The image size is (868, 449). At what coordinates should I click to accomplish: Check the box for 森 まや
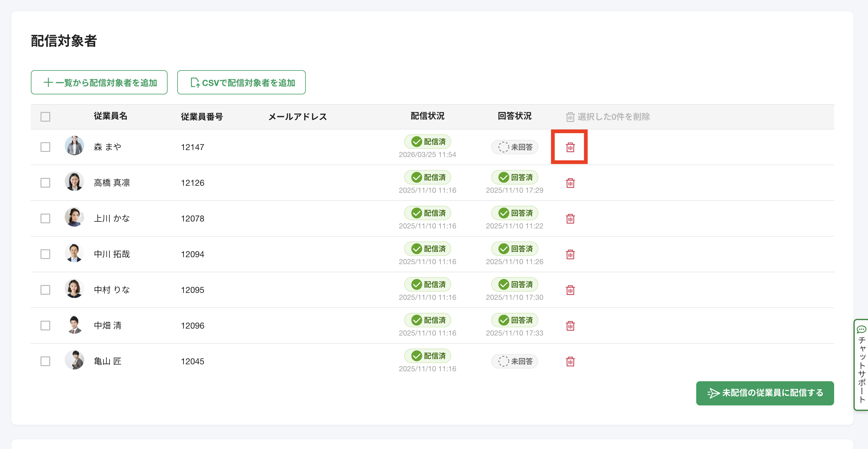(45, 147)
